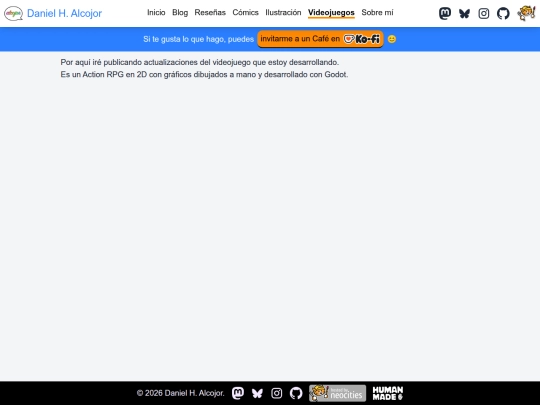Open Mastodon profile from header
This screenshot has width=540, height=405.
click(445, 13)
